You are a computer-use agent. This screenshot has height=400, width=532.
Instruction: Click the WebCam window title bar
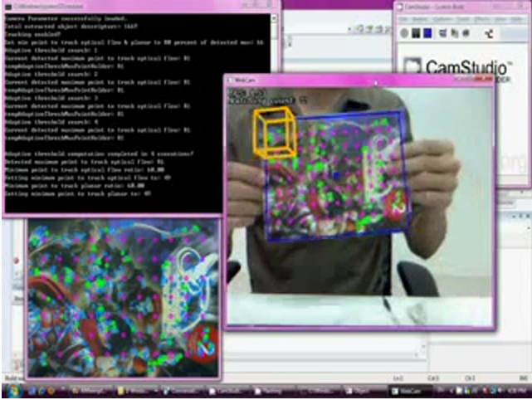point(359,80)
